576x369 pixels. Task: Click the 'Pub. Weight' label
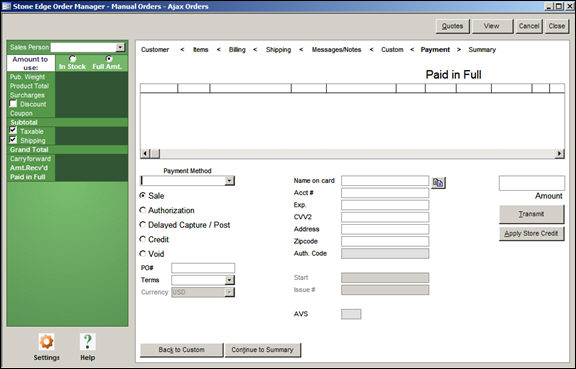point(28,77)
